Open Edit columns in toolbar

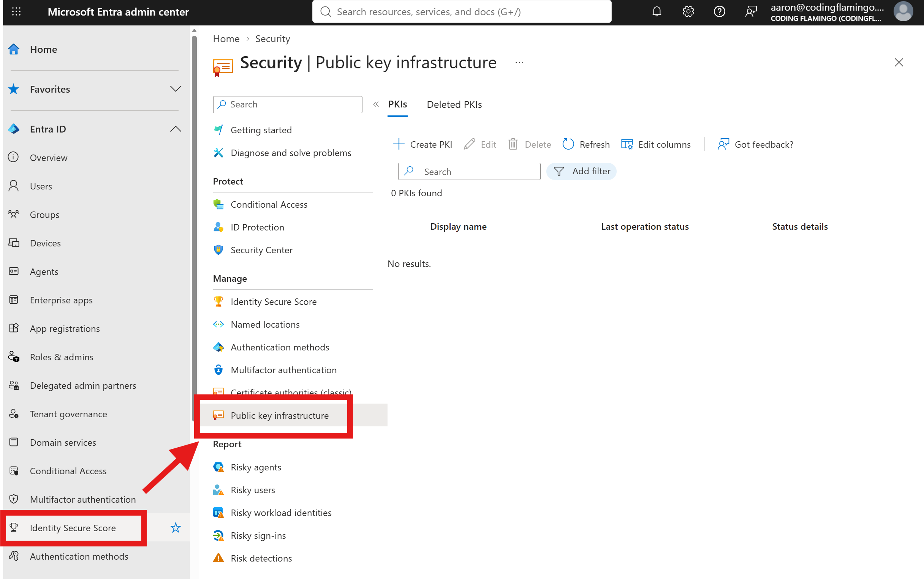[x=656, y=144]
